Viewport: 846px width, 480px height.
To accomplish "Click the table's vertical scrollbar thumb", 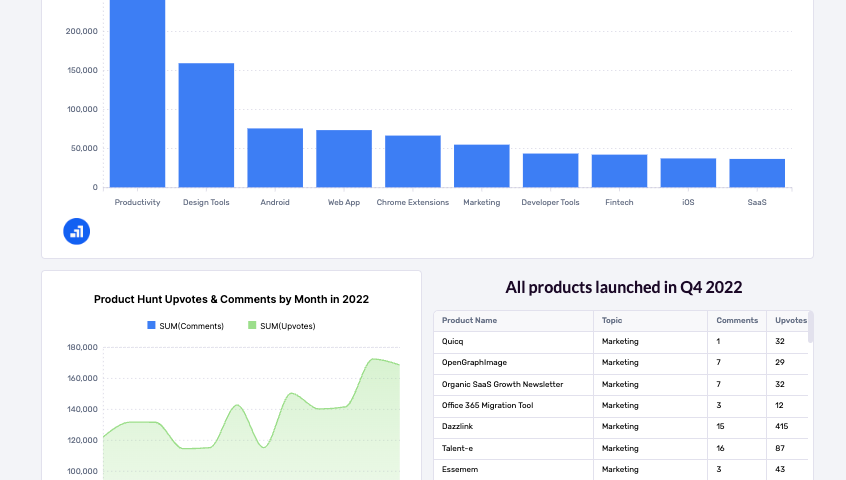I will [810, 327].
